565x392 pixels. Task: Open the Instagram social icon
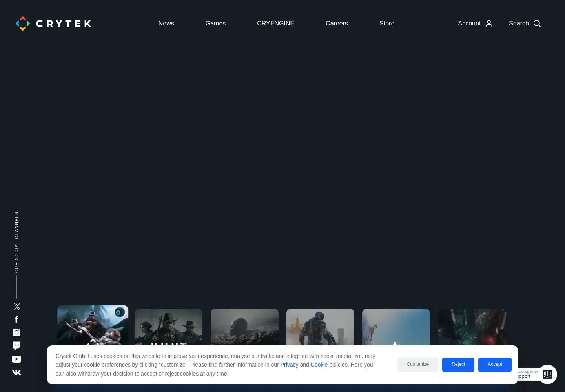tap(16, 332)
